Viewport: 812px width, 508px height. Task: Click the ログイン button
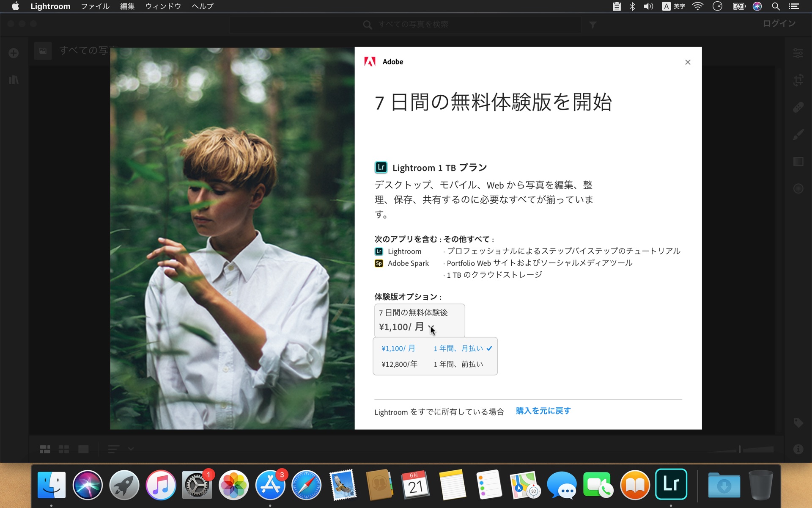coord(779,24)
